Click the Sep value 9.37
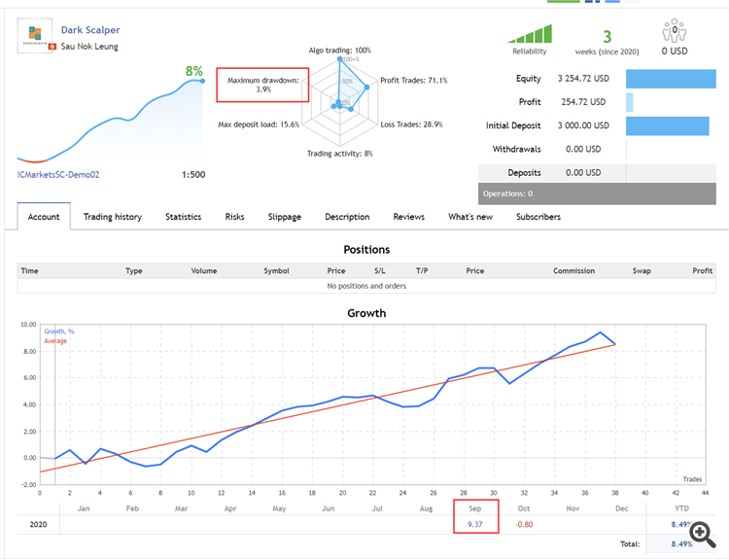The image size is (729, 560). click(x=475, y=524)
